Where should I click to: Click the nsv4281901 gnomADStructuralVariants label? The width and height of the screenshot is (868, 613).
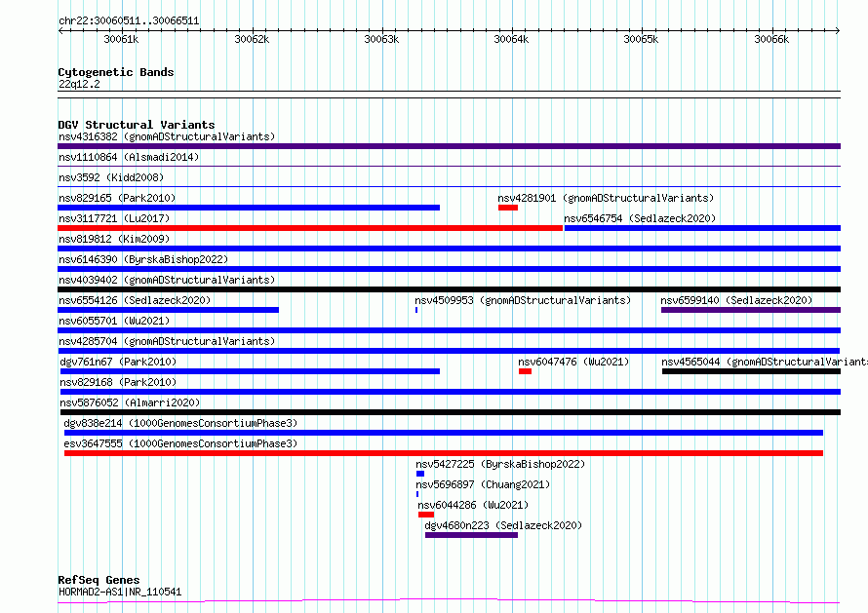pyautogui.click(x=606, y=198)
